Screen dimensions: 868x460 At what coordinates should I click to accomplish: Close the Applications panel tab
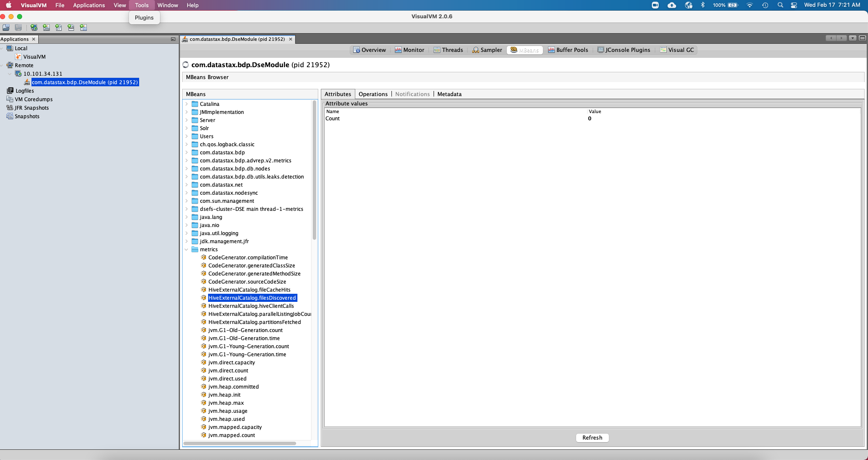[x=34, y=39]
